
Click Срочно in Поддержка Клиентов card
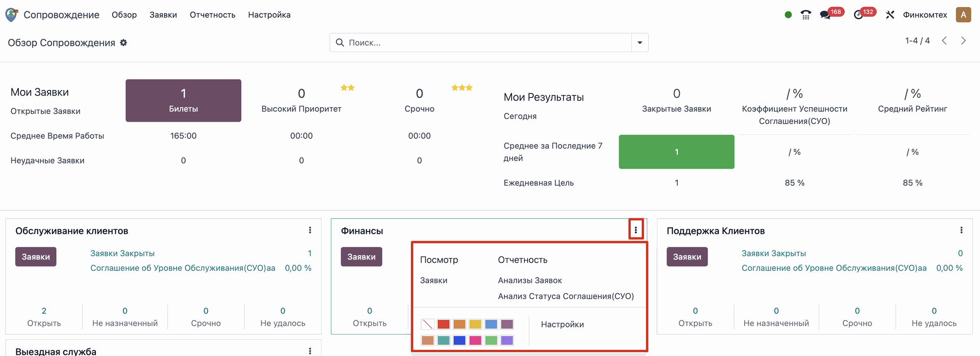pos(857,317)
